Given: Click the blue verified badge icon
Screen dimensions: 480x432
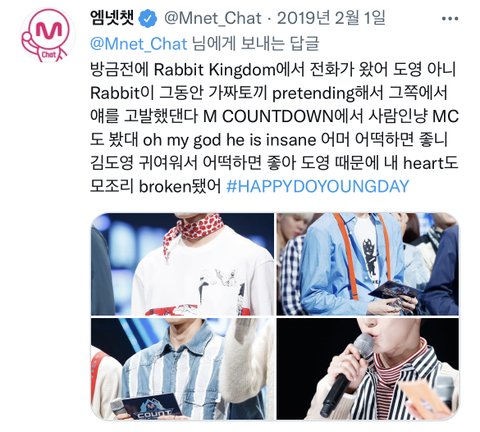Looking at the screenshot, I should 148,18.
